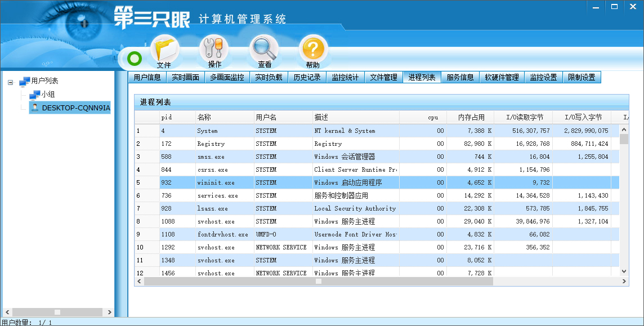Select the 小组 tree item
This screenshot has height=326, width=644.
[x=48, y=95]
